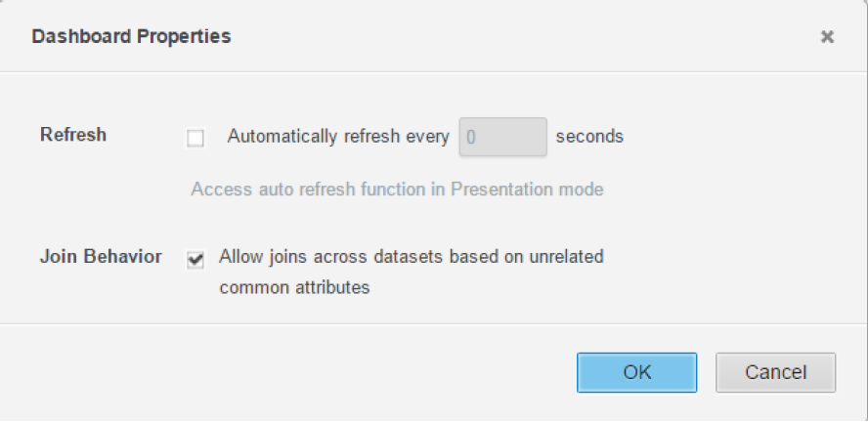Click the Dashboard Properties title text

coord(131,37)
